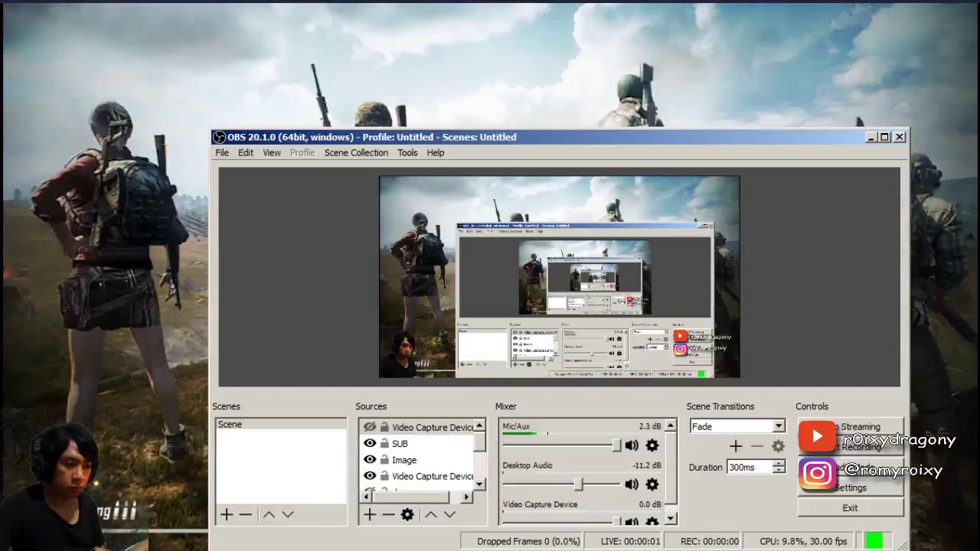The width and height of the screenshot is (980, 551).
Task: Open Mic/Aux audio settings gear
Action: pyautogui.click(x=652, y=445)
